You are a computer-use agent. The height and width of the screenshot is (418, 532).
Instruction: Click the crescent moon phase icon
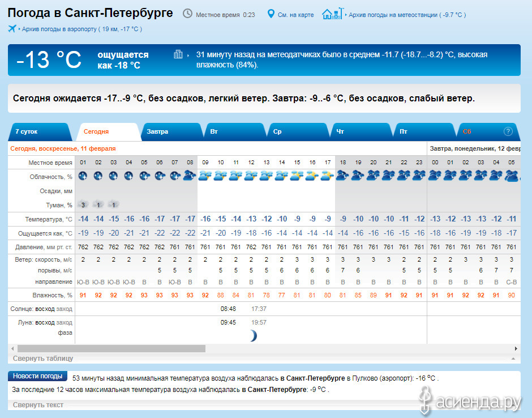point(253,335)
